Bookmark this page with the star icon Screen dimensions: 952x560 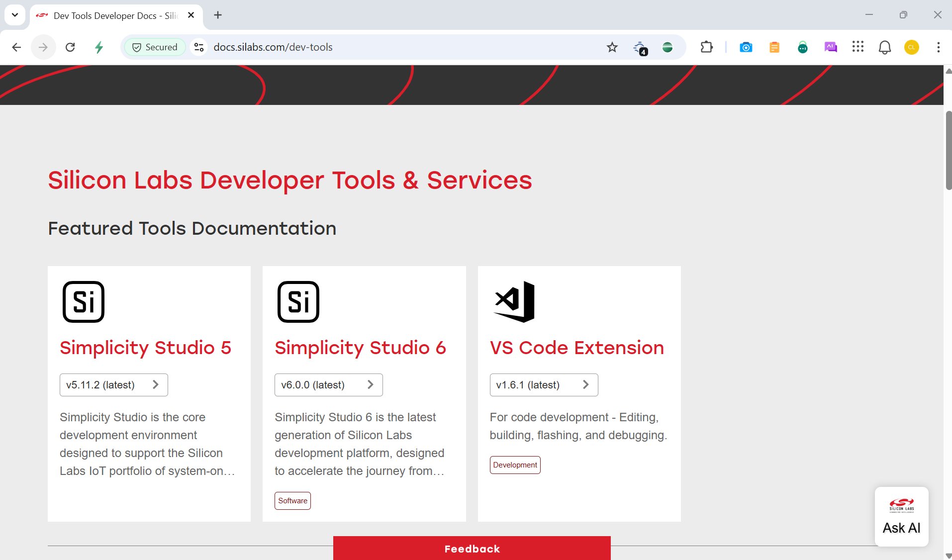(612, 47)
